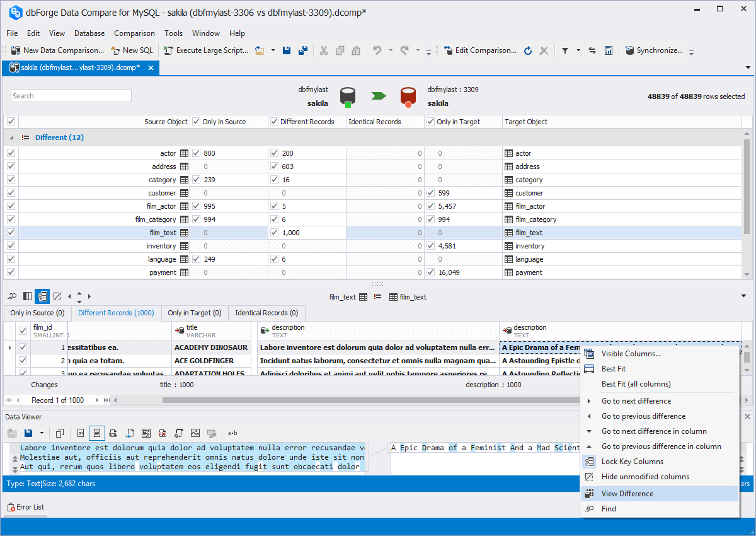Switch Data Viewer to hex view
Viewport: 756px width, 536px height.
tap(81, 433)
